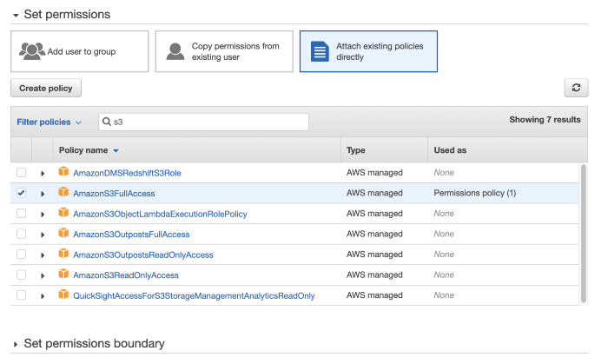This screenshot has width=608, height=364.
Task: Click AWS managed type for AmazonS3FullAccess row
Action: point(374,193)
